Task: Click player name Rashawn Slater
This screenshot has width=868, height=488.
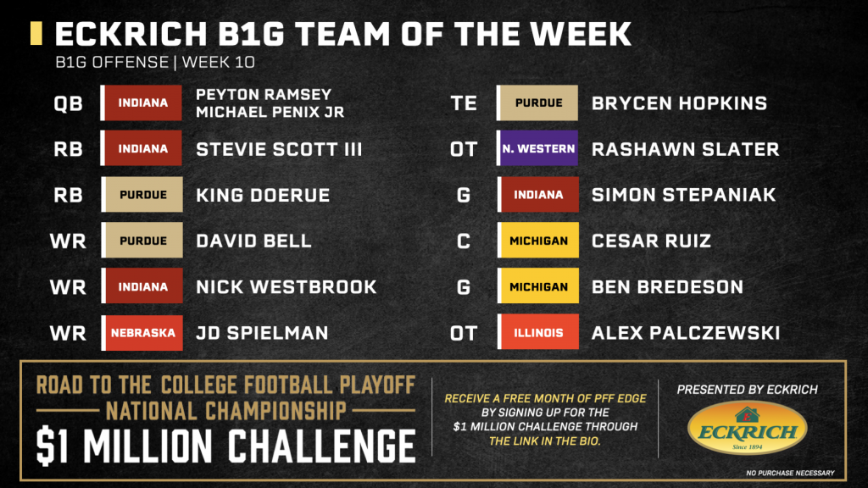Action: pos(685,149)
